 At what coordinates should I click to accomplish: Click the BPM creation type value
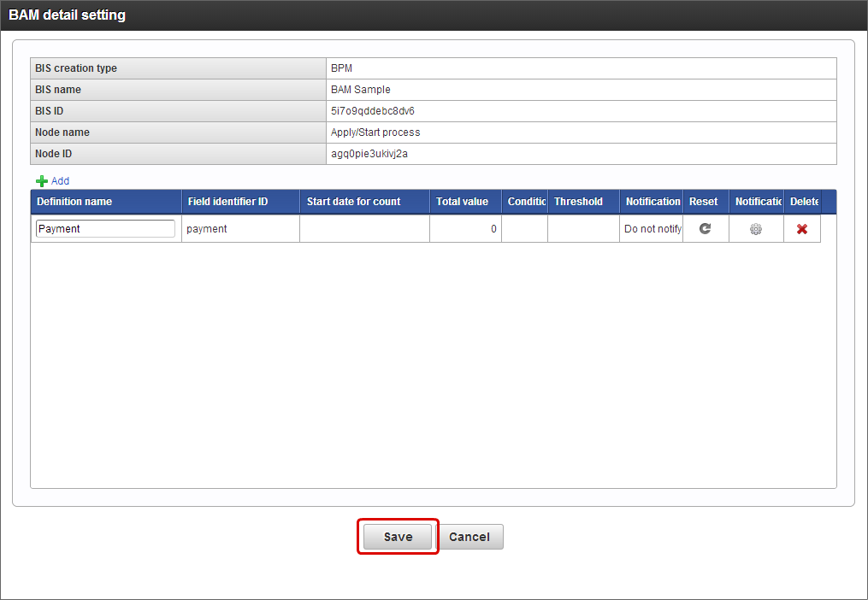341,68
